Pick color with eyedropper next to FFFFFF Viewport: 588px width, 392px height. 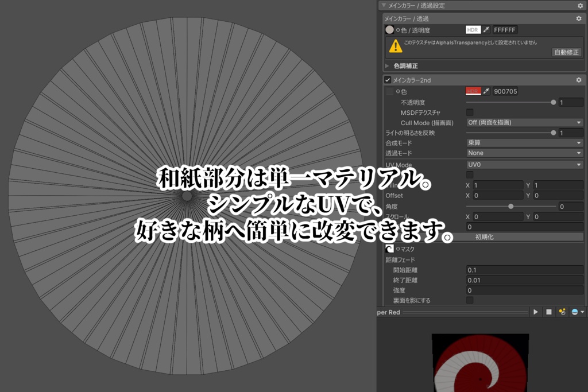tap(486, 30)
